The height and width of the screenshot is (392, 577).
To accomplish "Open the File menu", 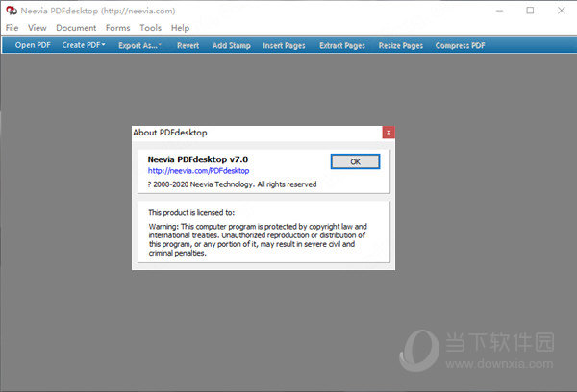I will [13, 28].
